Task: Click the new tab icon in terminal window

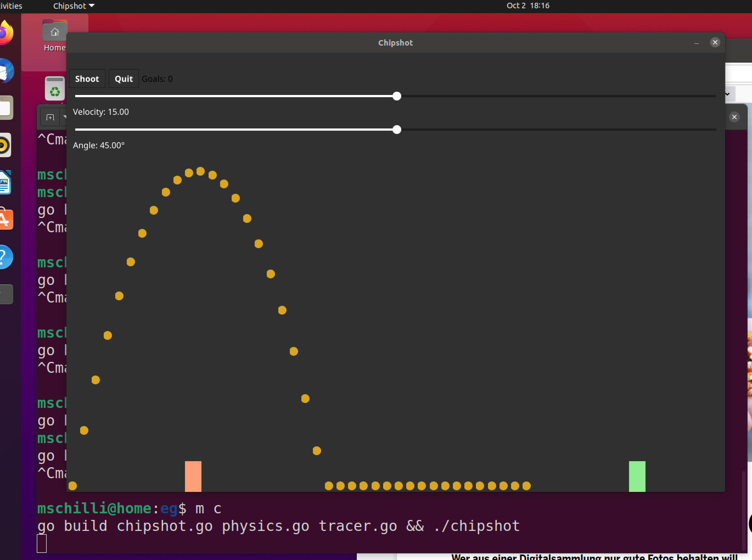Action: click(x=50, y=117)
